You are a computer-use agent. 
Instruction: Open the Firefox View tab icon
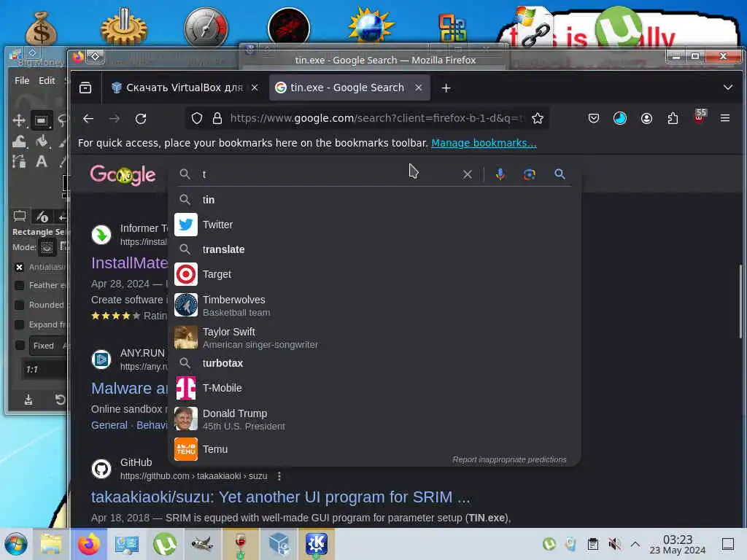86,87
